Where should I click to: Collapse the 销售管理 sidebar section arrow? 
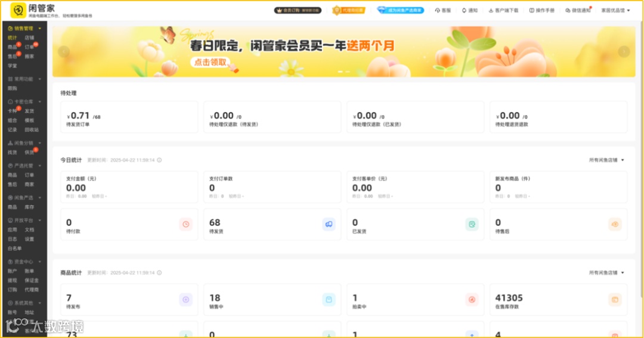(40, 29)
